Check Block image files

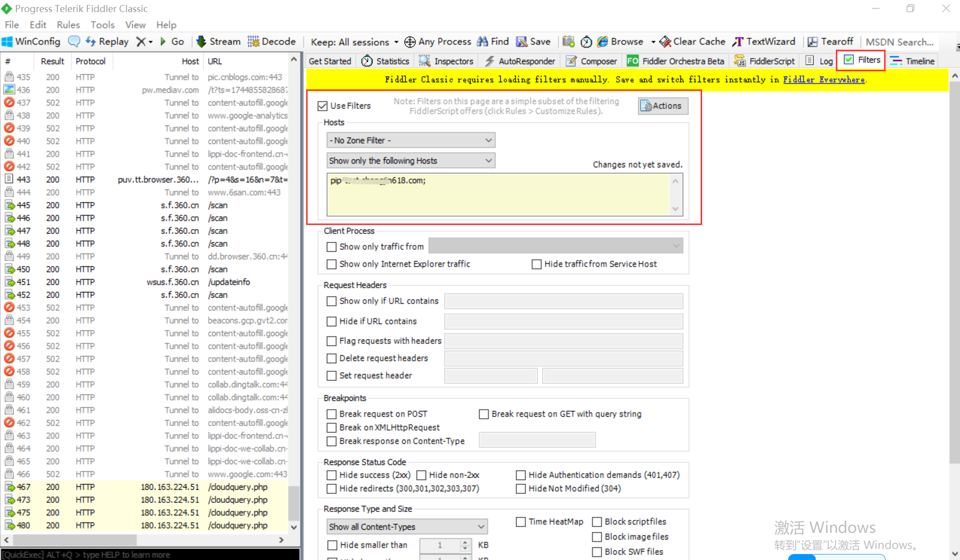(x=597, y=536)
